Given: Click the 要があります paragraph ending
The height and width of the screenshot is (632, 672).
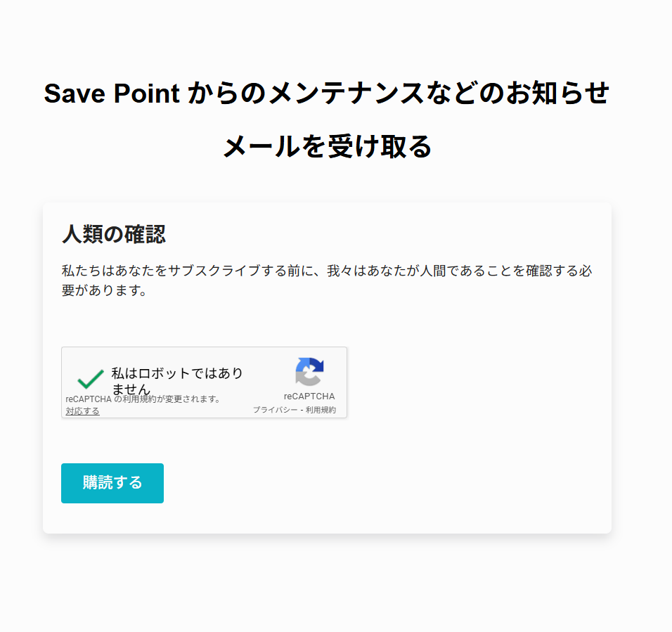Looking at the screenshot, I should 104,290.
